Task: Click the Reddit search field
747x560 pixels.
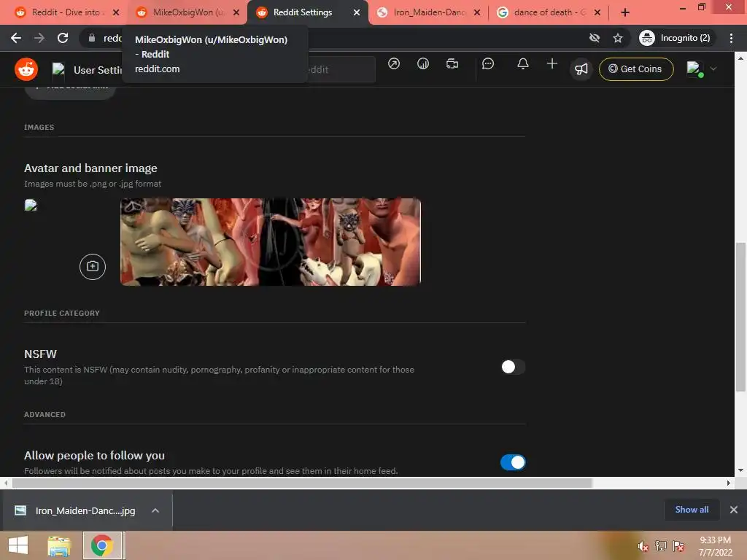Action: 341,69
